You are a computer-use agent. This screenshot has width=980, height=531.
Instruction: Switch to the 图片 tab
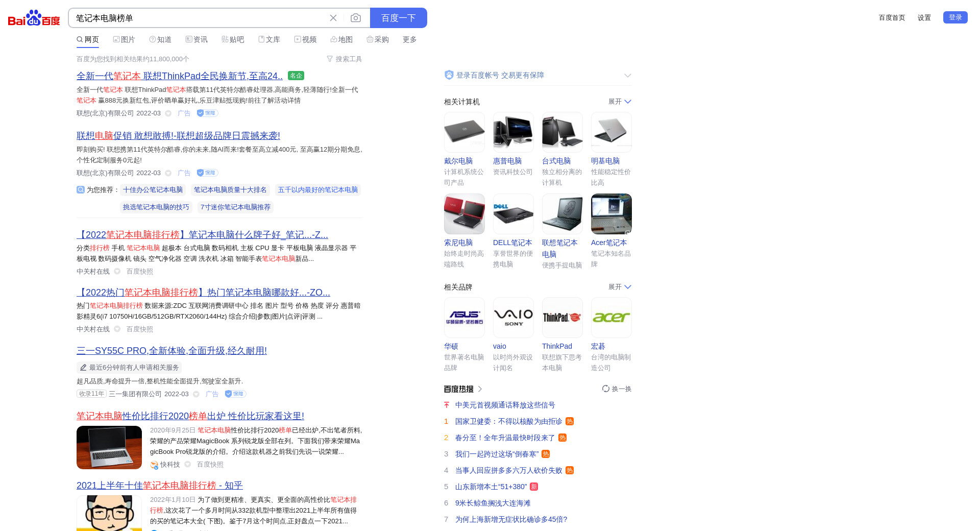click(x=124, y=39)
